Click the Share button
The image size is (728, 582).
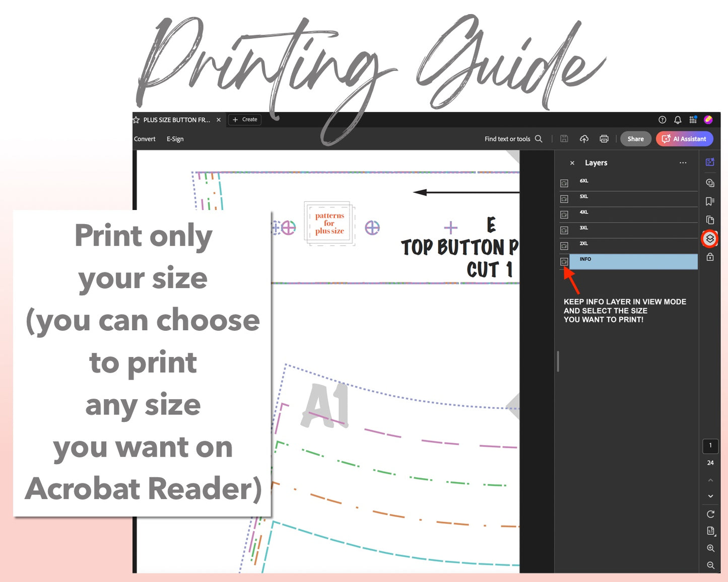click(x=635, y=139)
